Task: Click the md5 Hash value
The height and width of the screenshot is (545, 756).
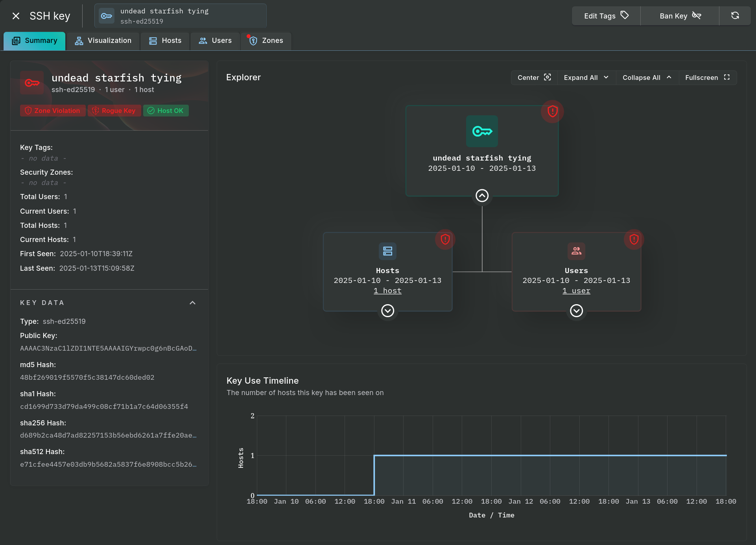Action: pyautogui.click(x=87, y=377)
